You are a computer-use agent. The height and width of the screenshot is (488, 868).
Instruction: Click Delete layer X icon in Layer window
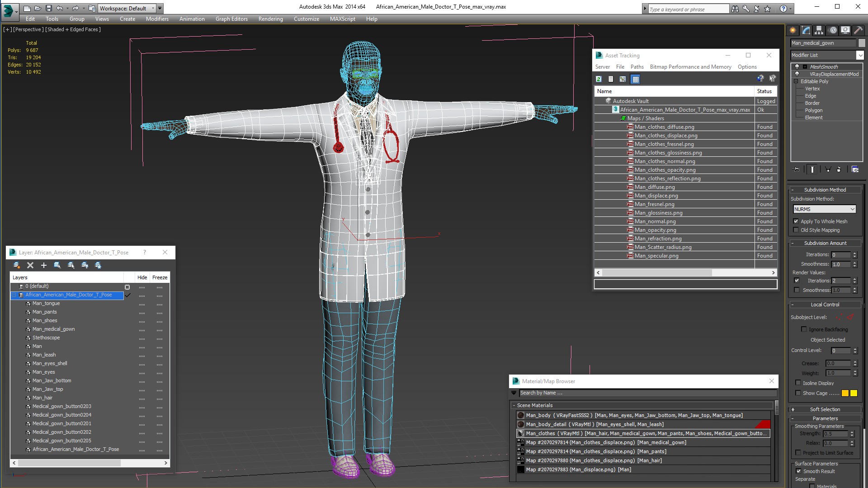(30, 265)
